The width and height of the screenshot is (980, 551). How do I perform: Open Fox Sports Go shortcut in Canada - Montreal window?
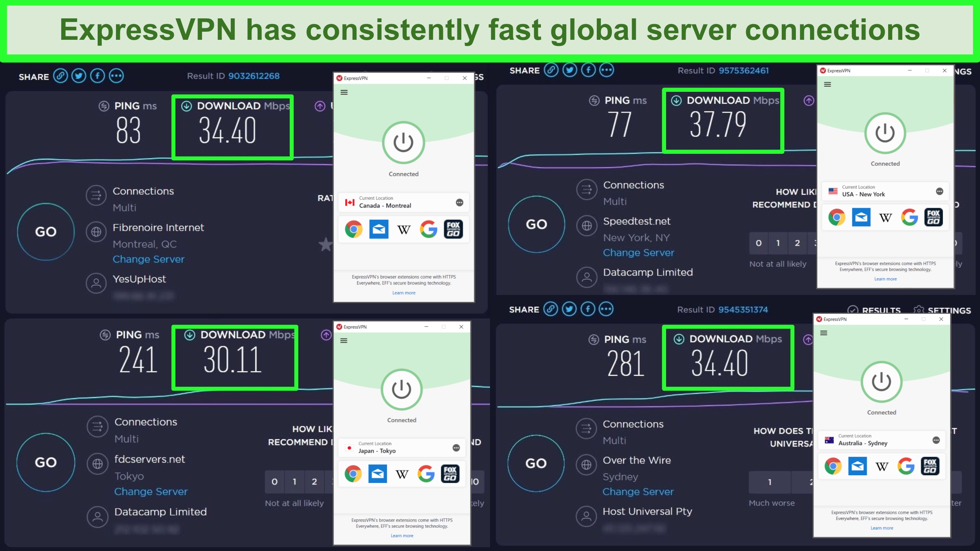point(453,229)
